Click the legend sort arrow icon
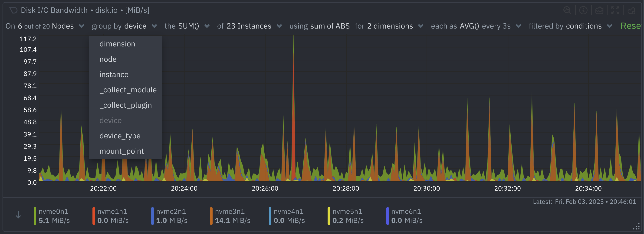644x234 pixels. tap(18, 215)
